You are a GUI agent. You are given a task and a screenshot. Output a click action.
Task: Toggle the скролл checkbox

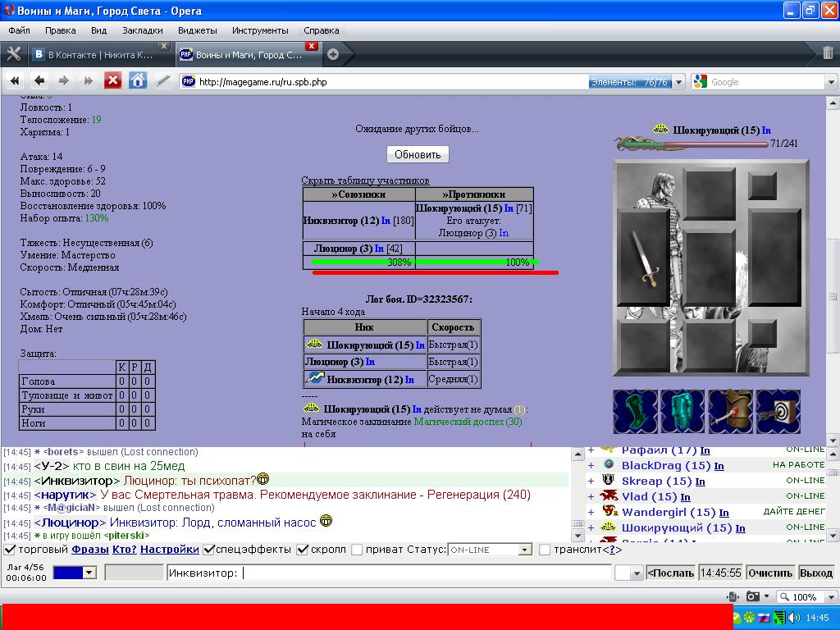pos(302,549)
